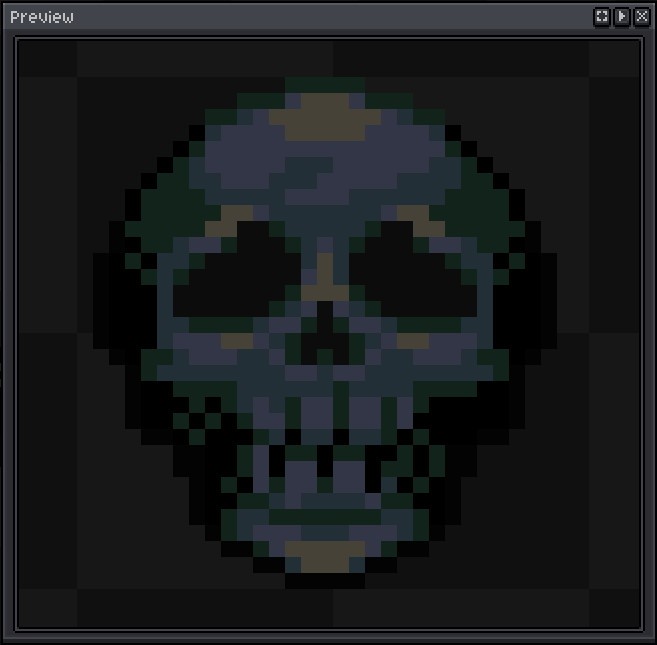Click the Preview title bar text
657x645 pixels.
[42, 17]
